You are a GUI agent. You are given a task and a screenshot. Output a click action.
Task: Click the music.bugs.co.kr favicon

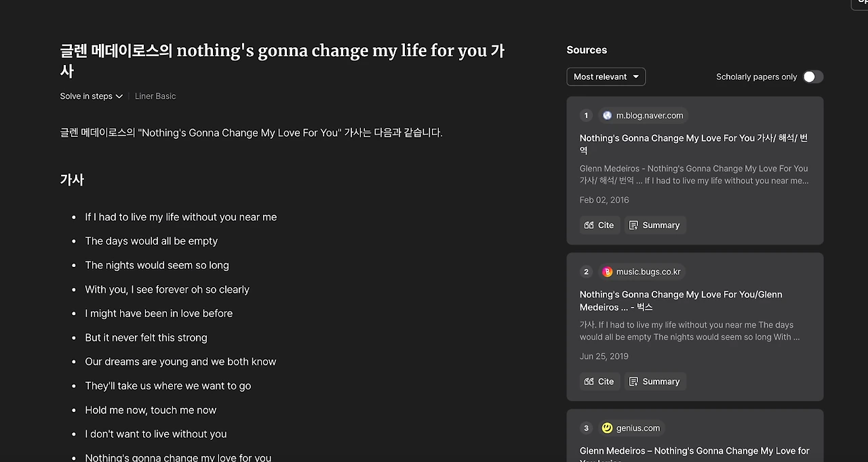[x=607, y=272]
